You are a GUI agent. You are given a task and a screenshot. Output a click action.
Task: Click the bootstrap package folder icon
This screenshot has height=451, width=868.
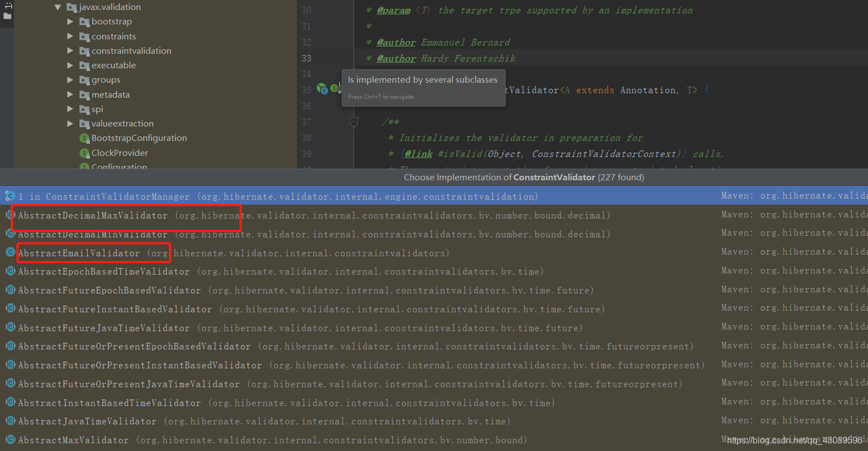[x=84, y=22]
